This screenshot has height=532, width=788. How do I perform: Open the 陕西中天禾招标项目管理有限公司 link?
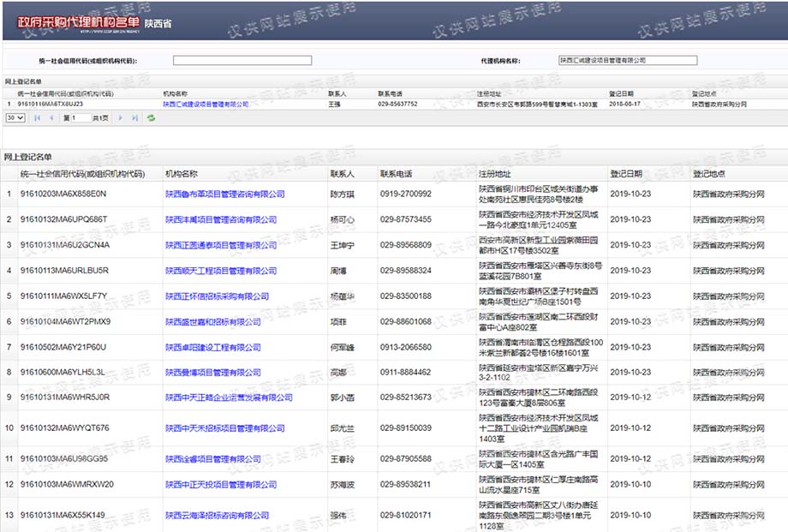pyautogui.click(x=225, y=428)
